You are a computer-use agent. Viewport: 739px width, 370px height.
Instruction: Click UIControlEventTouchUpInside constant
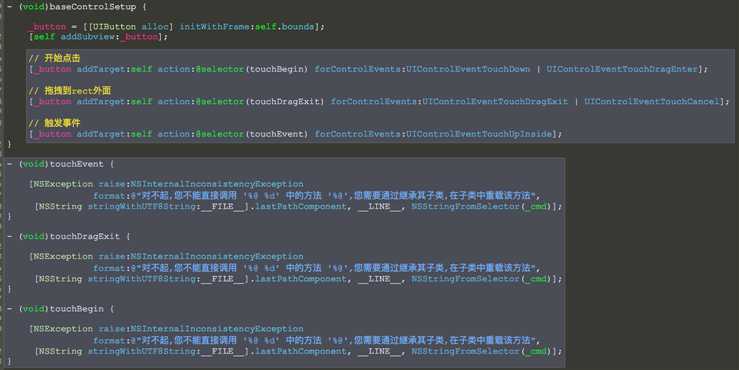[479, 134]
